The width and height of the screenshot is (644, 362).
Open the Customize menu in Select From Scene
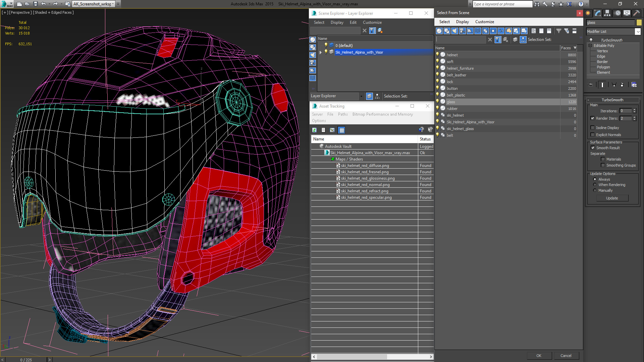tap(484, 22)
